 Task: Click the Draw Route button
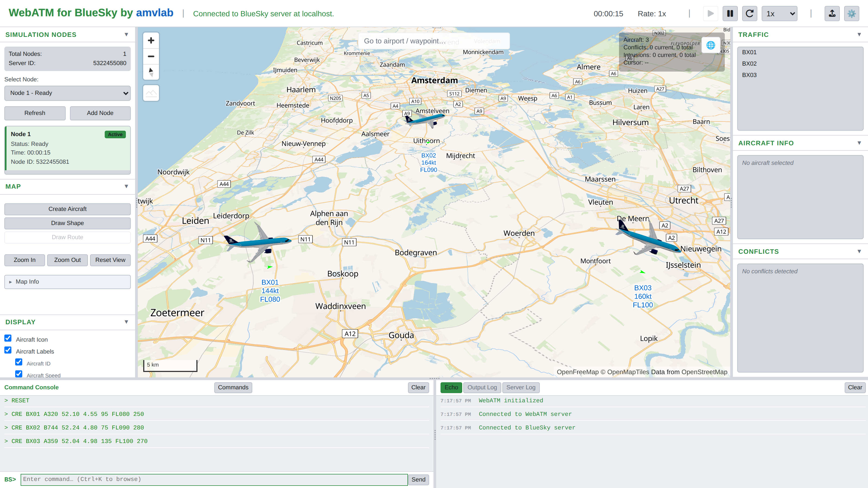click(67, 237)
